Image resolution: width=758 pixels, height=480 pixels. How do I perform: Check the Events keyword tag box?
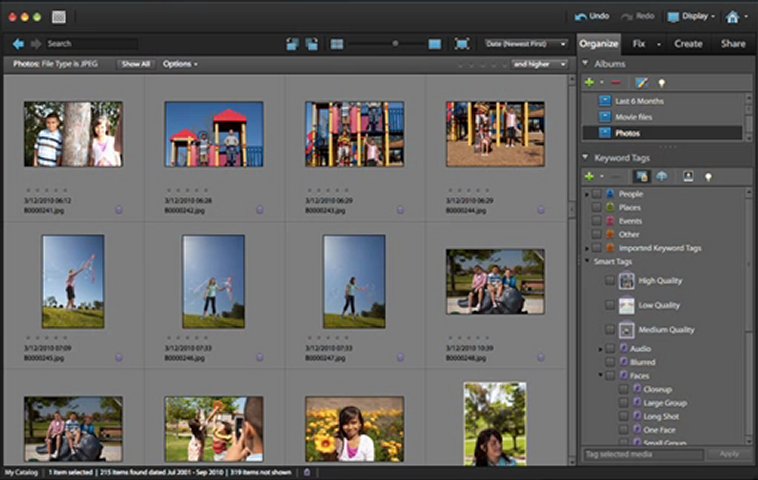pyautogui.click(x=597, y=221)
